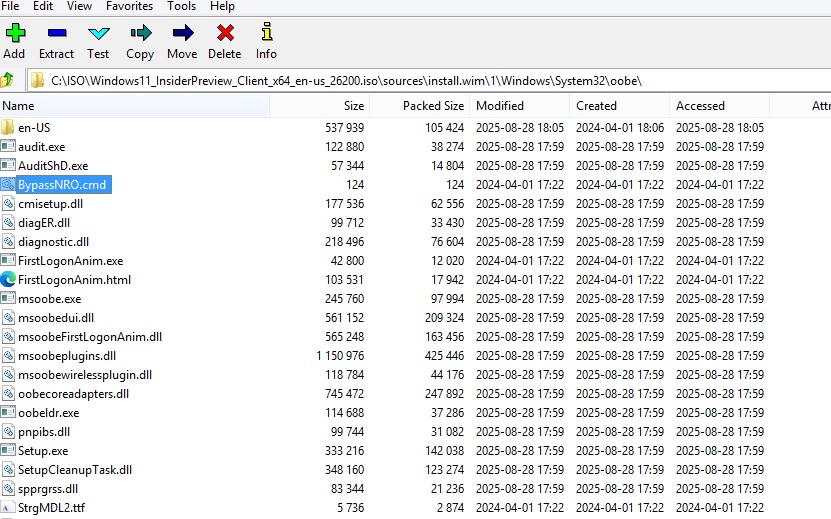831x519 pixels.
Task: Select the pnpibs.dll file name
Action: click(x=44, y=432)
